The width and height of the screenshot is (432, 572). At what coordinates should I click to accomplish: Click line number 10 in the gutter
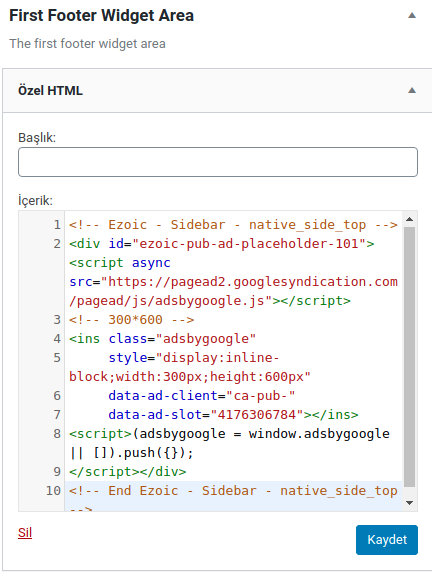[x=53, y=491]
